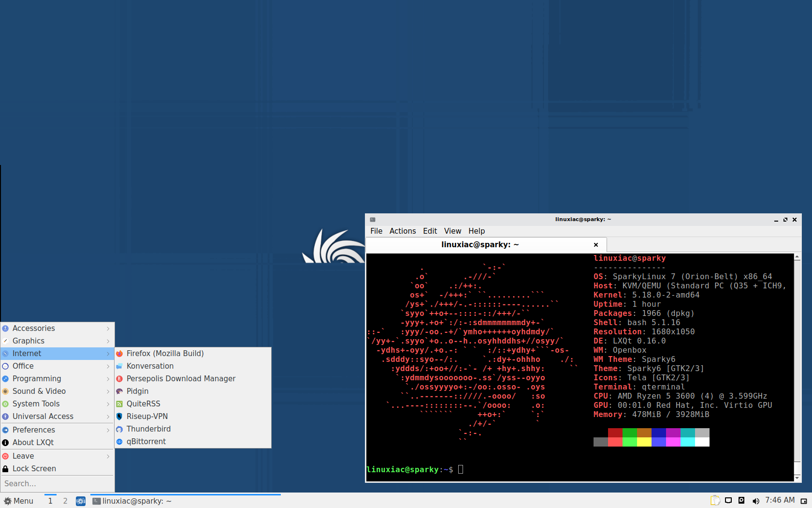Expand the System Tools submenu arrow
The image size is (812, 508).
108,404
